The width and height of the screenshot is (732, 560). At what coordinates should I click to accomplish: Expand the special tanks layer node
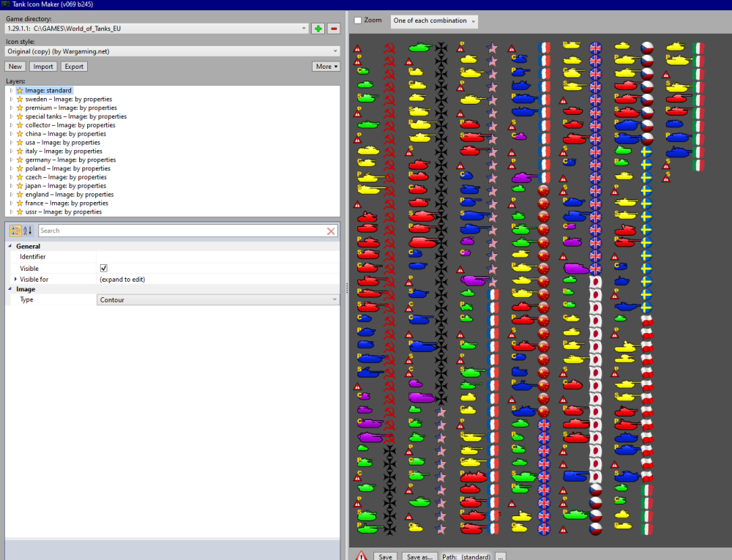point(11,116)
